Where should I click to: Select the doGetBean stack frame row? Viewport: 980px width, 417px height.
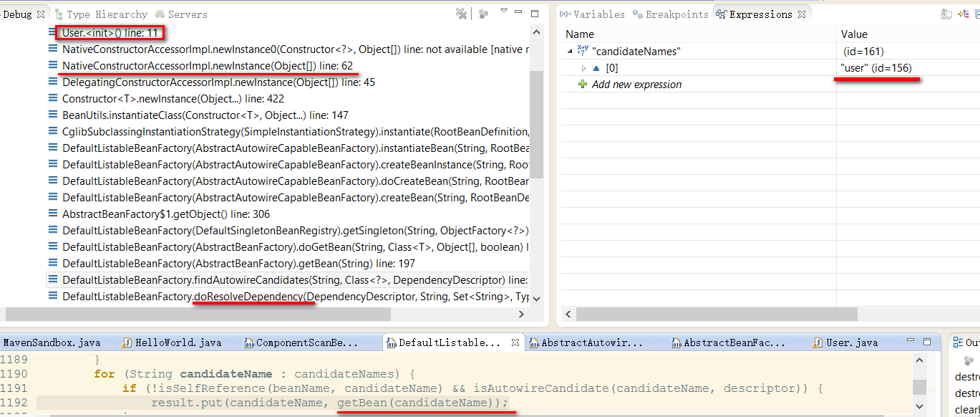296,246
